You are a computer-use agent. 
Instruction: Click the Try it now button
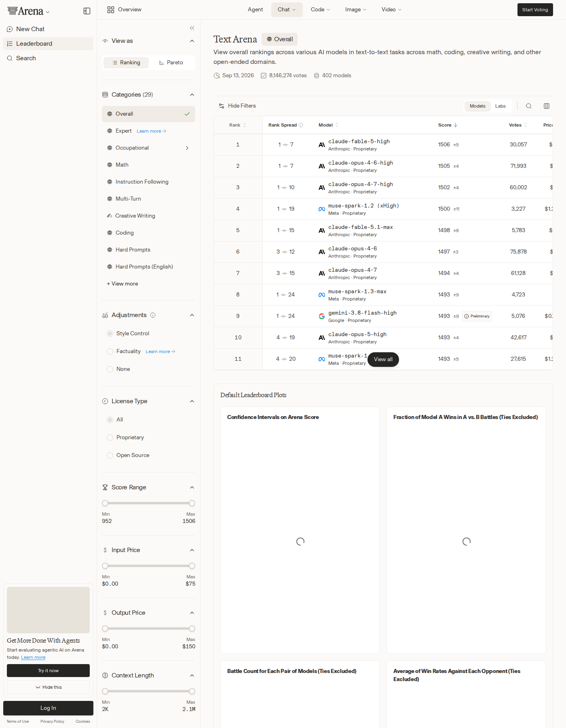48,671
